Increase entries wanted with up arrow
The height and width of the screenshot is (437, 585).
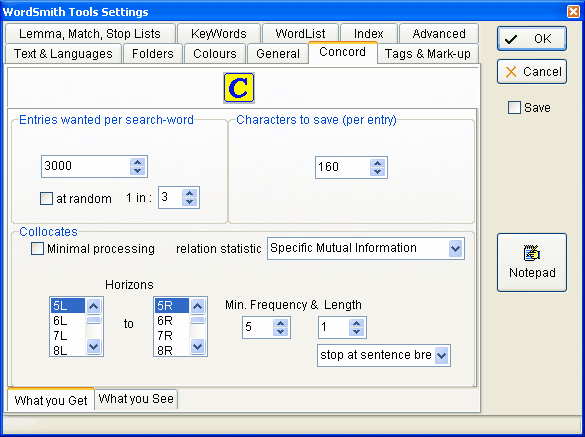(x=138, y=162)
